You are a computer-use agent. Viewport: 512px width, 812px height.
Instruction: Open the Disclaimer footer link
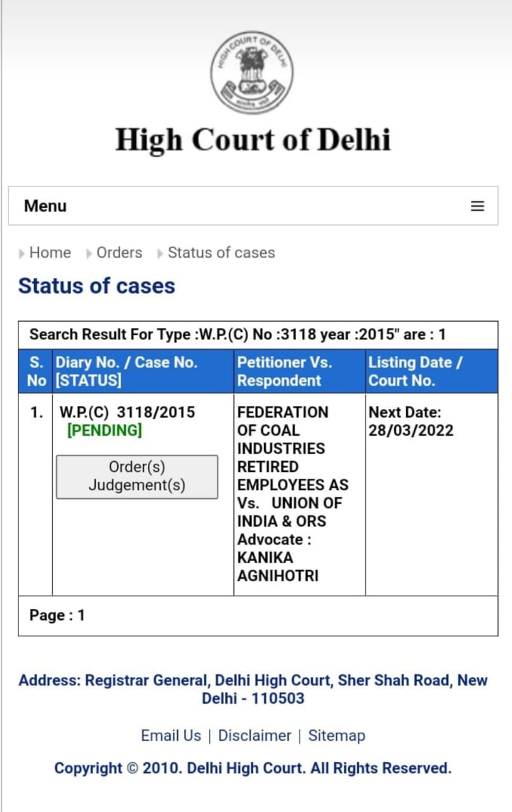point(254,736)
